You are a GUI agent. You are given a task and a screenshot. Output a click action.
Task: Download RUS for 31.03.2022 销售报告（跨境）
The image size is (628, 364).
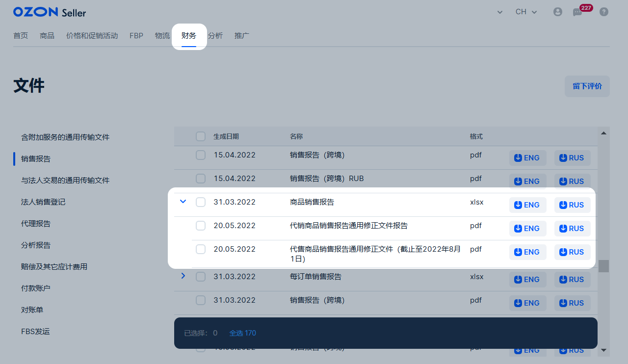tap(573, 303)
